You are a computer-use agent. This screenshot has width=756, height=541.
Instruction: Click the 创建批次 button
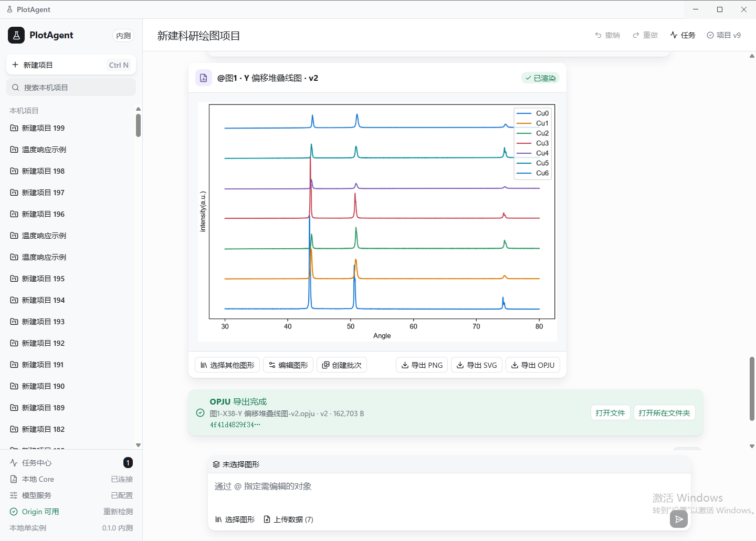(x=342, y=365)
